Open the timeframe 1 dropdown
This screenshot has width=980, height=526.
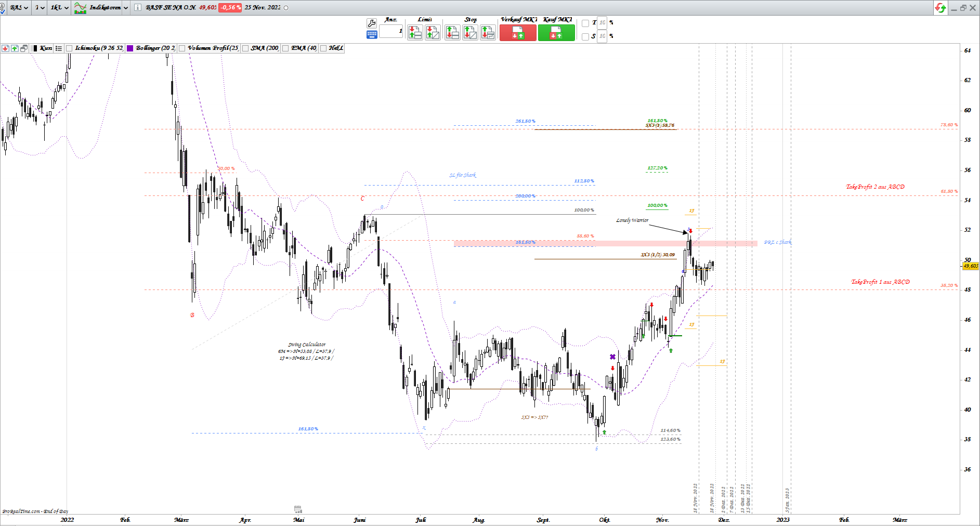(x=40, y=8)
